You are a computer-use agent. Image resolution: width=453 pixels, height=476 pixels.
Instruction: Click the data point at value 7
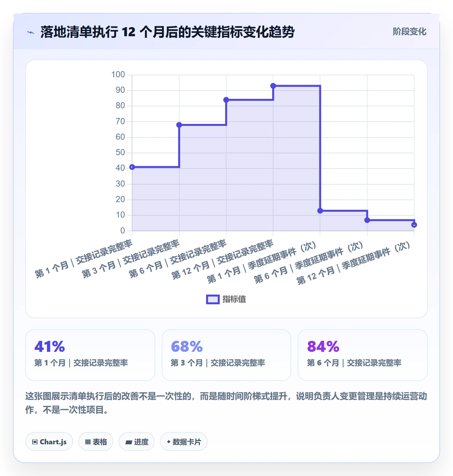[x=367, y=220]
